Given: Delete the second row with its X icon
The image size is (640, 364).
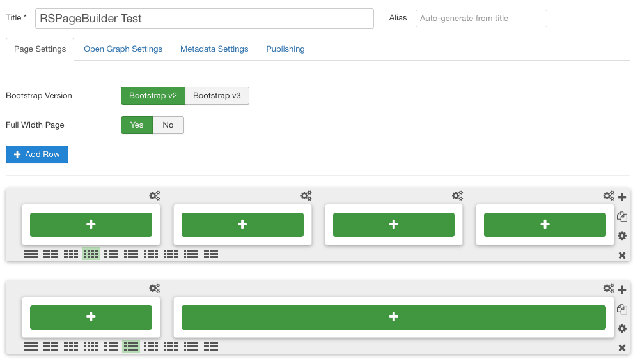Looking at the screenshot, I should pos(621,348).
